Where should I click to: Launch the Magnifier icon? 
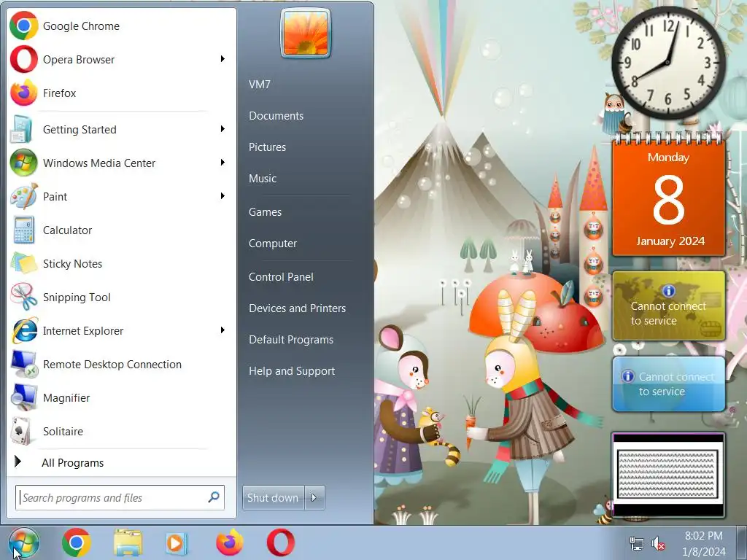23,397
